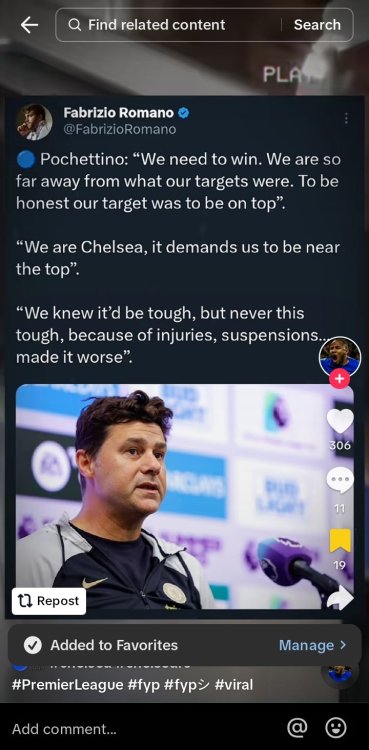Go back using the arrow icon
This screenshot has width=369, height=750.
(x=29, y=25)
